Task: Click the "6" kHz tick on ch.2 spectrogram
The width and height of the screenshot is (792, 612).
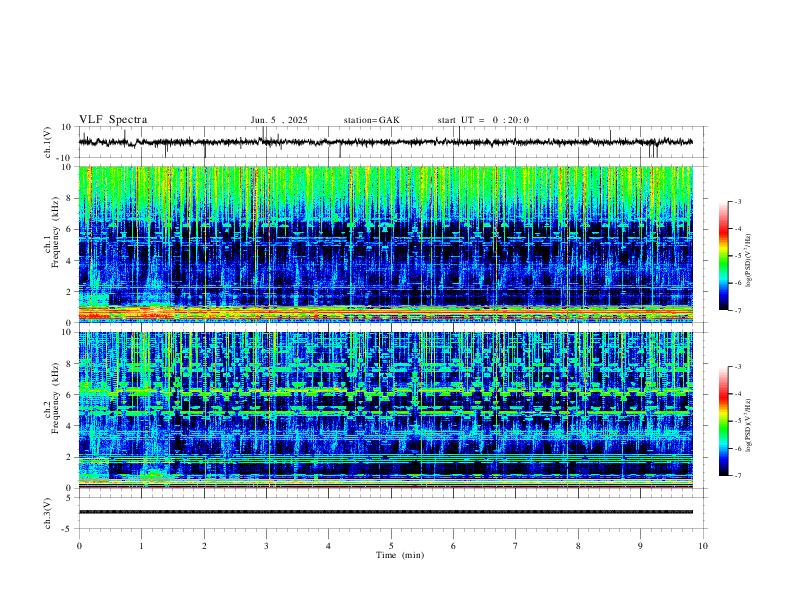Action: coord(70,395)
